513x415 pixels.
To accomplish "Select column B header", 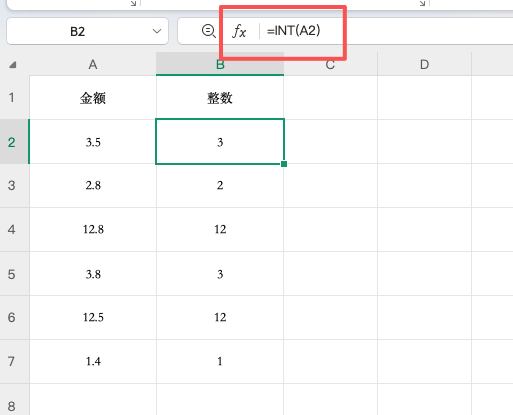I will click(220, 64).
